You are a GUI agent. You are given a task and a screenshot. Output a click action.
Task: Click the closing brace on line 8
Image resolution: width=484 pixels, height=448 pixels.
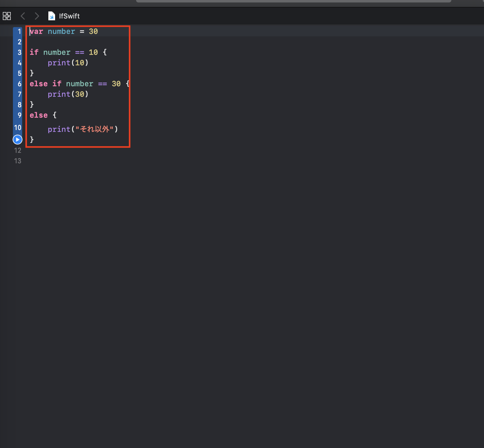tap(32, 105)
